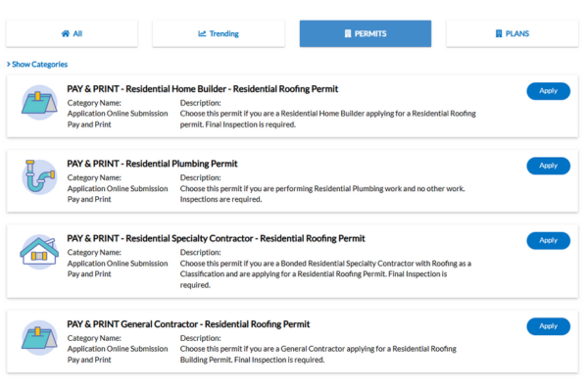Click the building icon in the PLANS tab
This screenshot has height=392, width=588.
[497, 33]
